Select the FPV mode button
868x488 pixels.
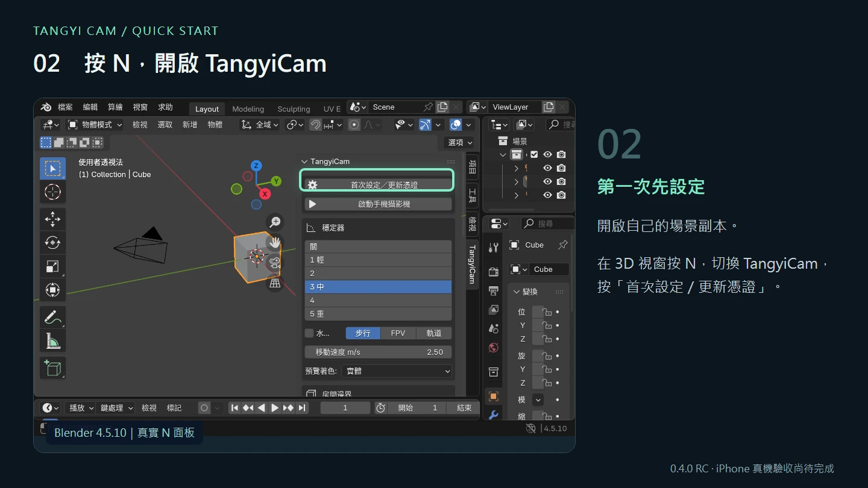click(x=398, y=333)
